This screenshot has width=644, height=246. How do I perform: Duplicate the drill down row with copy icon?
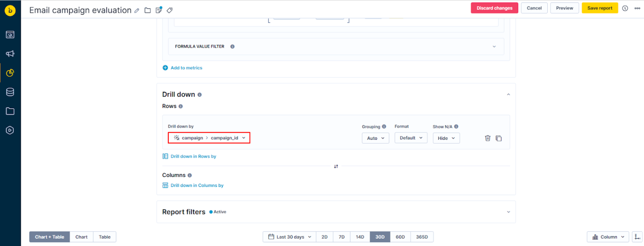499,138
